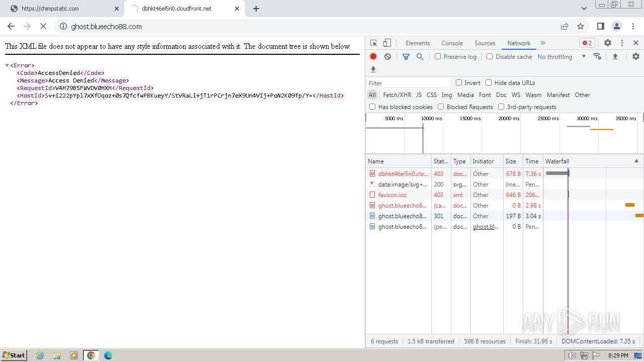Screen dimensions: 644x362
Task: Open the tab search dropdown arrow
Action: tap(584, 9)
